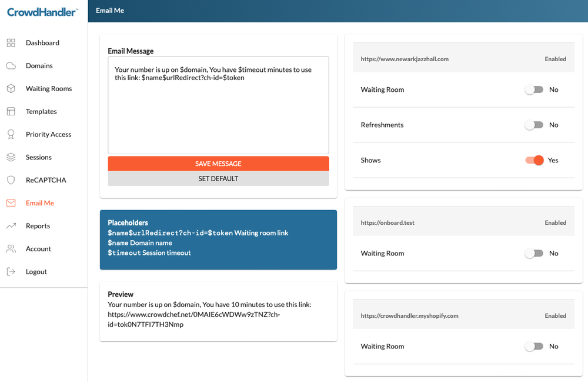Click the Domains cloud icon
The height and width of the screenshot is (382, 588).
pos(11,66)
